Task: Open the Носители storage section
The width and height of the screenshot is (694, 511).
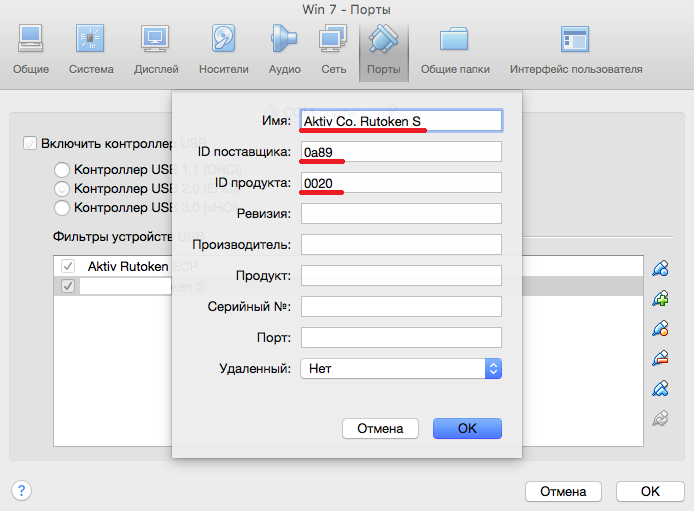Action: point(224,49)
